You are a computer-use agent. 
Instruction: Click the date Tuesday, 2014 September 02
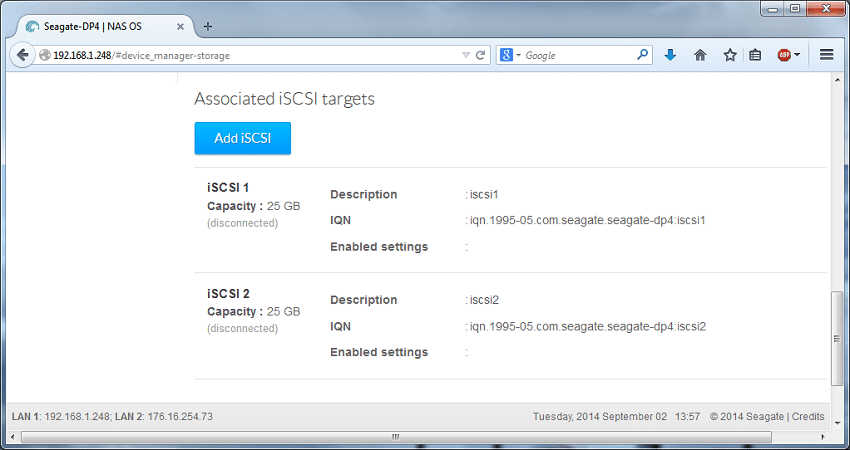coord(600,416)
